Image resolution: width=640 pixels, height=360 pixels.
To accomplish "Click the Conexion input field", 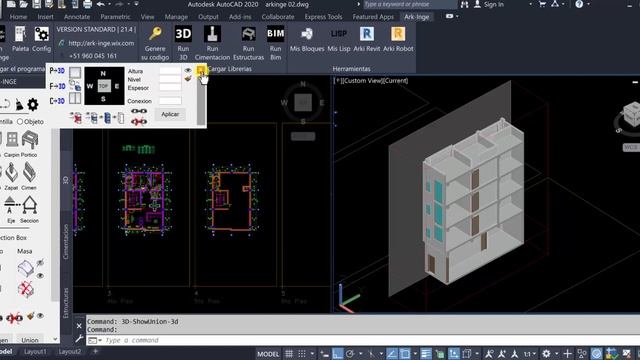I will (170, 100).
